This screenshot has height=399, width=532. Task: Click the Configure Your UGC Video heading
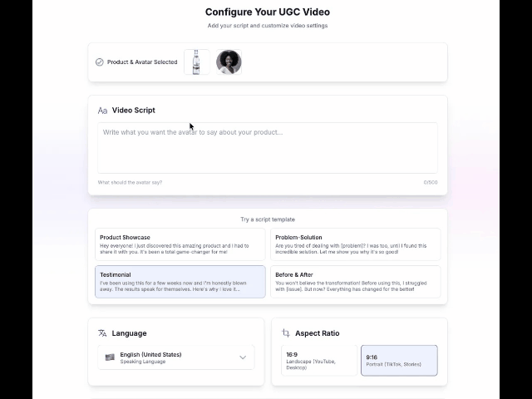tap(268, 12)
